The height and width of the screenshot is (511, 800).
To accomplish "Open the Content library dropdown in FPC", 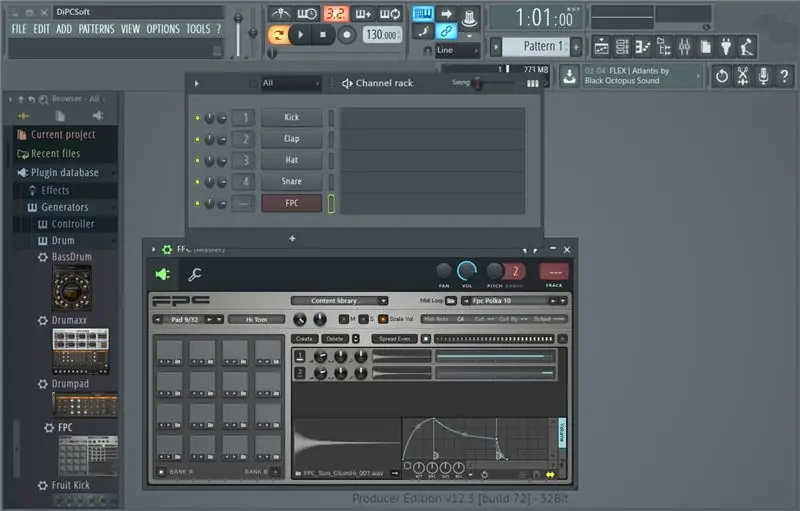I will pos(340,301).
